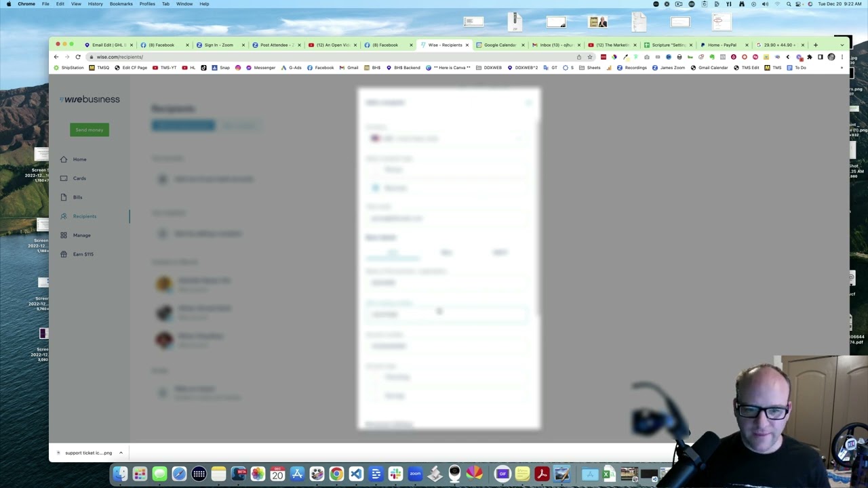Go to Bills in Wise sidebar

coord(77,197)
